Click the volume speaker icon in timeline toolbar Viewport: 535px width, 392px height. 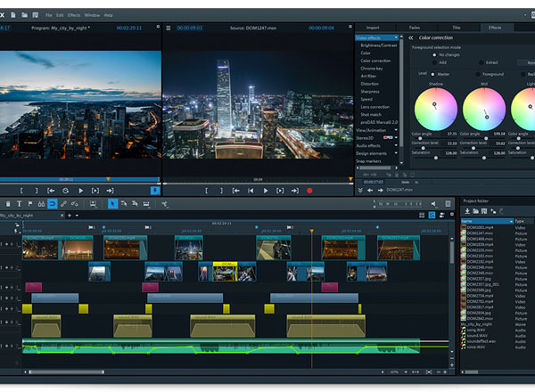pyautogui.click(x=433, y=204)
